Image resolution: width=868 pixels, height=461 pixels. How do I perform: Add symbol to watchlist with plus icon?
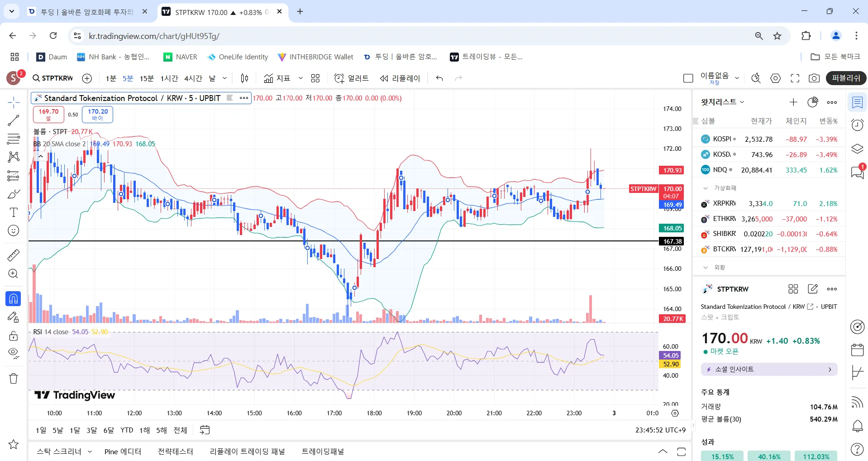click(793, 102)
